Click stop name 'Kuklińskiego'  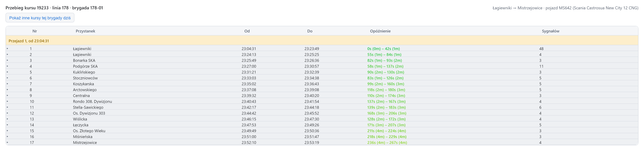(84, 72)
